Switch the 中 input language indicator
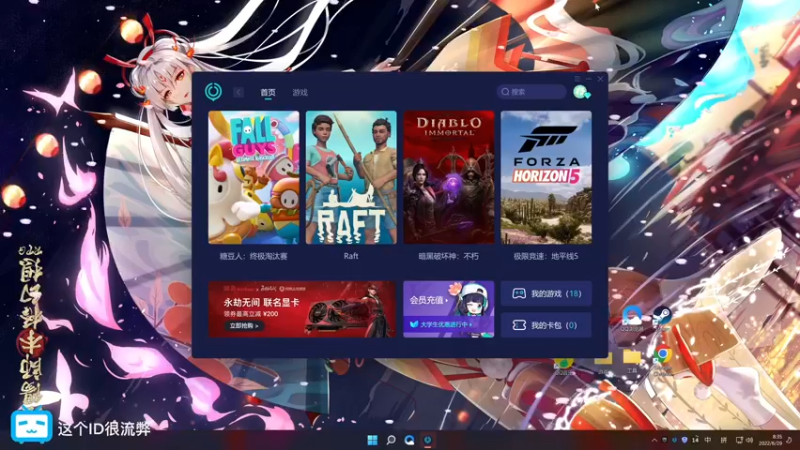Viewport: 800px width, 450px height. point(708,440)
